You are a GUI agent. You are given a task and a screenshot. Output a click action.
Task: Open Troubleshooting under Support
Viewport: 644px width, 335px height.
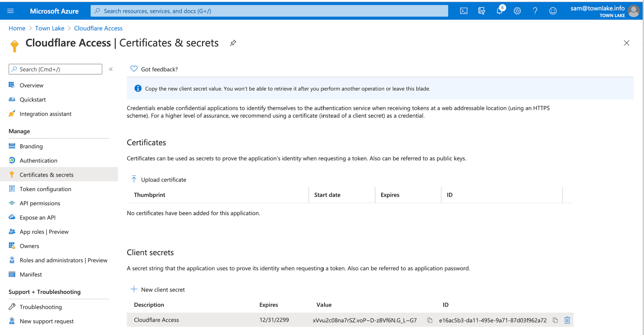41,307
